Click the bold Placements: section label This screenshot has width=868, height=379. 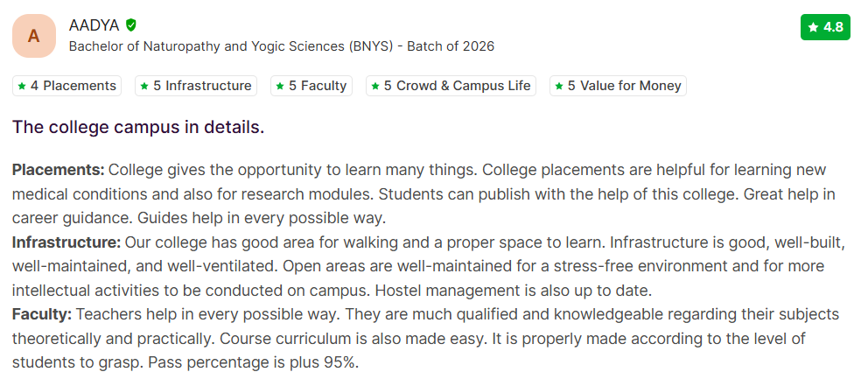point(58,169)
